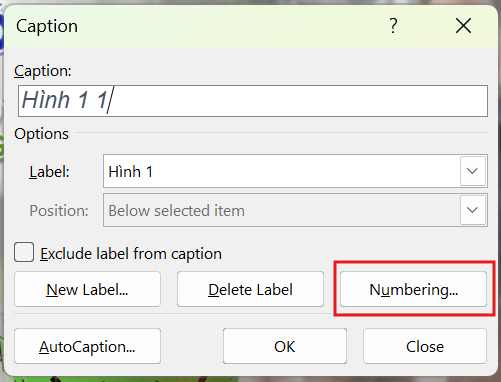This screenshot has height=382, width=501.
Task: Click the Caption dialog title bar
Action: click(x=200, y=26)
